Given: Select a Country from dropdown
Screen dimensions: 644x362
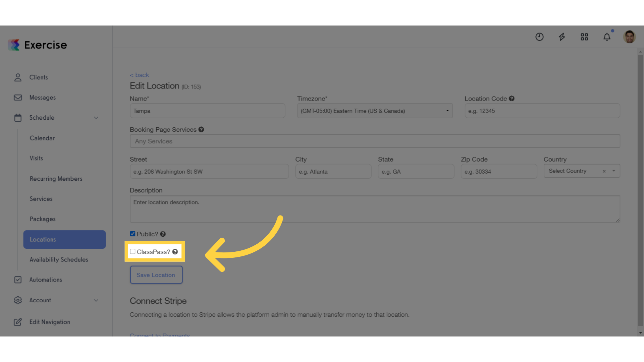Looking at the screenshot, I should click(x=581, y=171).
